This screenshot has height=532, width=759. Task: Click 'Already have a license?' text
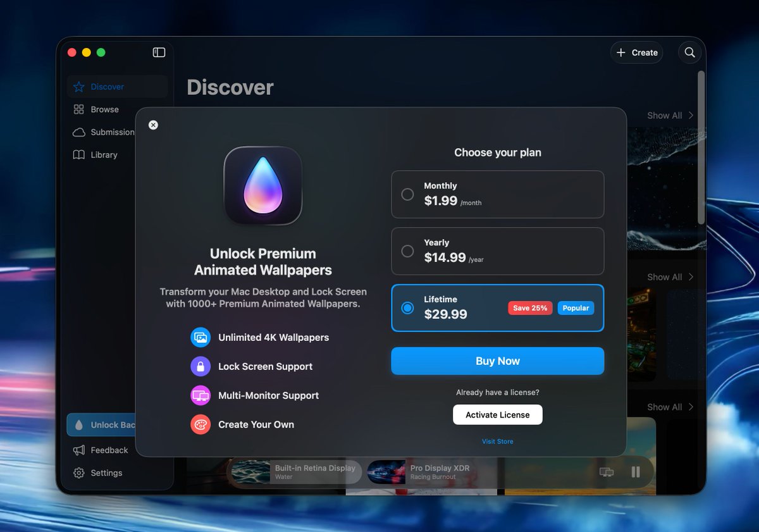[x=498, y=392]
